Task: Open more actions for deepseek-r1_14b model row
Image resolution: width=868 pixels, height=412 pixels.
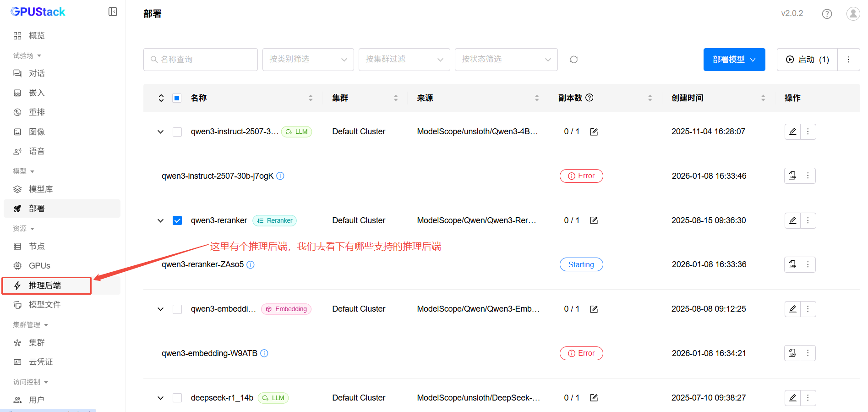Action: pyautogui.click(x=808, y=398)
